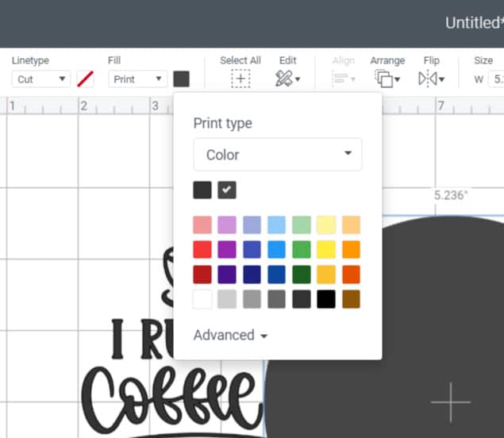504x438 pixels.
Task: Click the dark gray fill swatch in toolbar
Action: pyautogui.click(x=181, y=79)
